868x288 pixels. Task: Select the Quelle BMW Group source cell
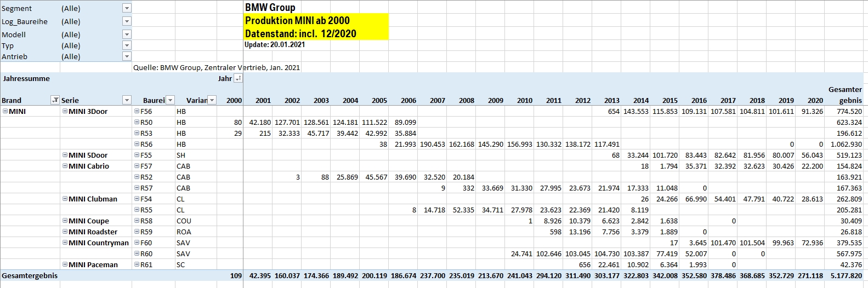click(216, 67)
